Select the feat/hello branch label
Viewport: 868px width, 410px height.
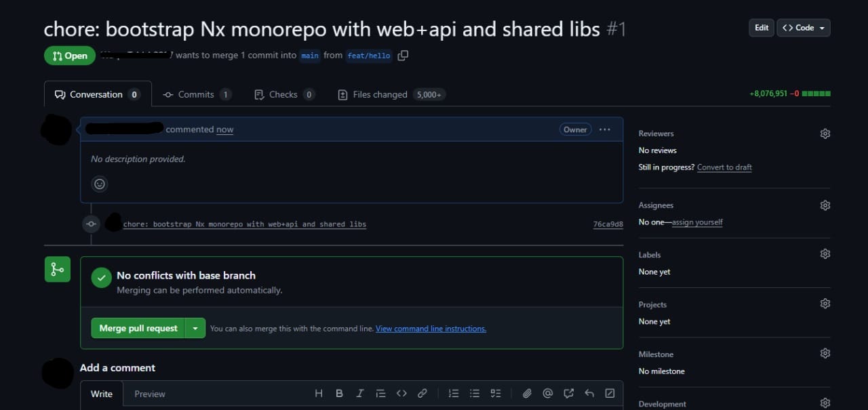point(368,56)
